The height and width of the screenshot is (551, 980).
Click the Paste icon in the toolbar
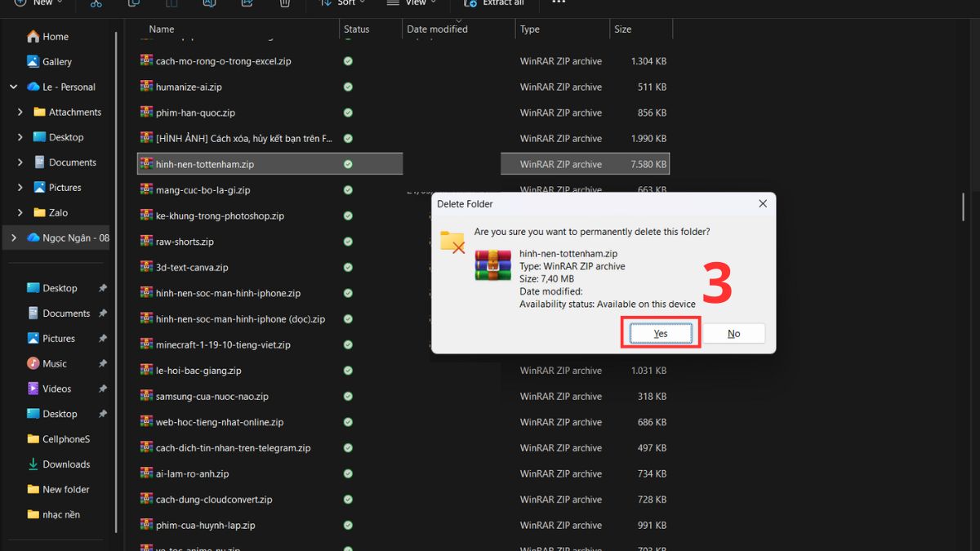(x=171, y=4)
